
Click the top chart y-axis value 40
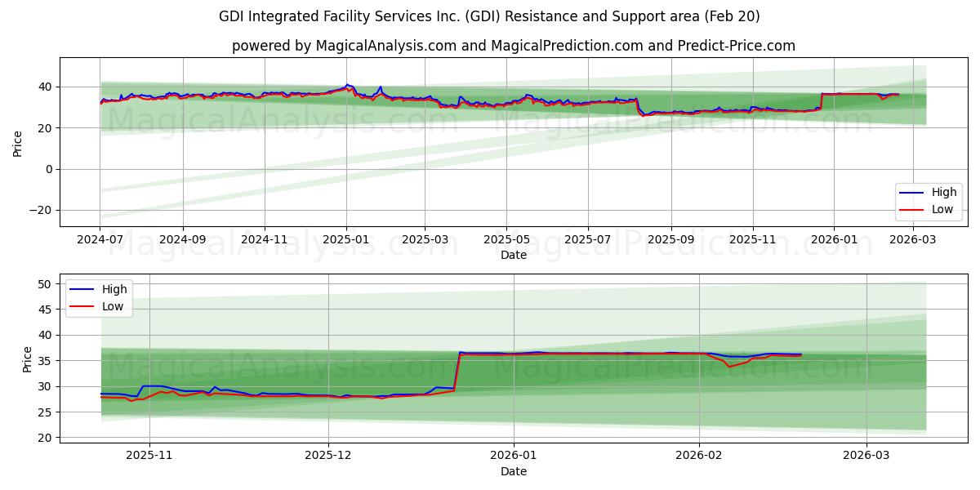45,87
